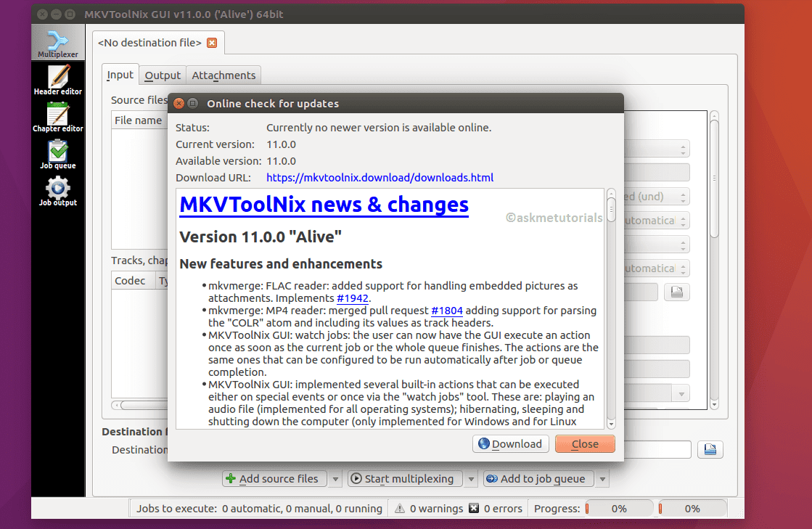Click the green plus icon on Add source files

click(231, 479)
